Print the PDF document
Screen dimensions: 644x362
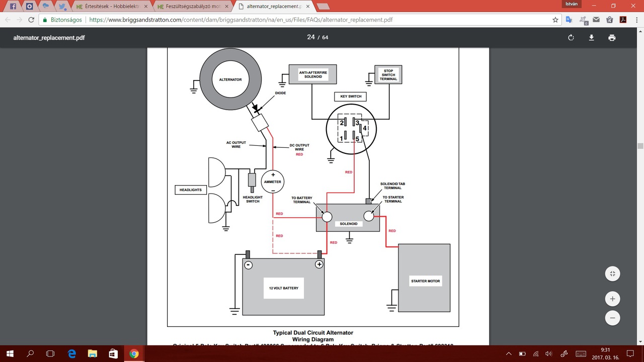coord(612,38)
